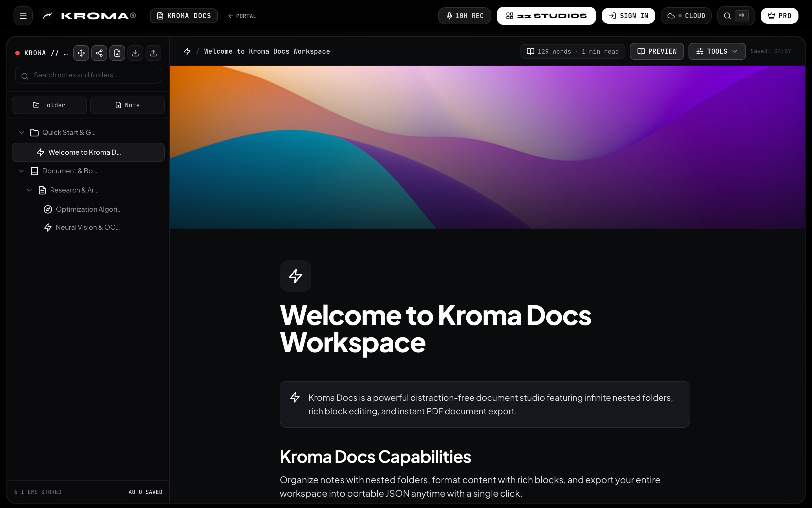Click the upload tray icon
The width and height of the screenshot is (812, 508).
pyautogui.click(x=153, y=53)
